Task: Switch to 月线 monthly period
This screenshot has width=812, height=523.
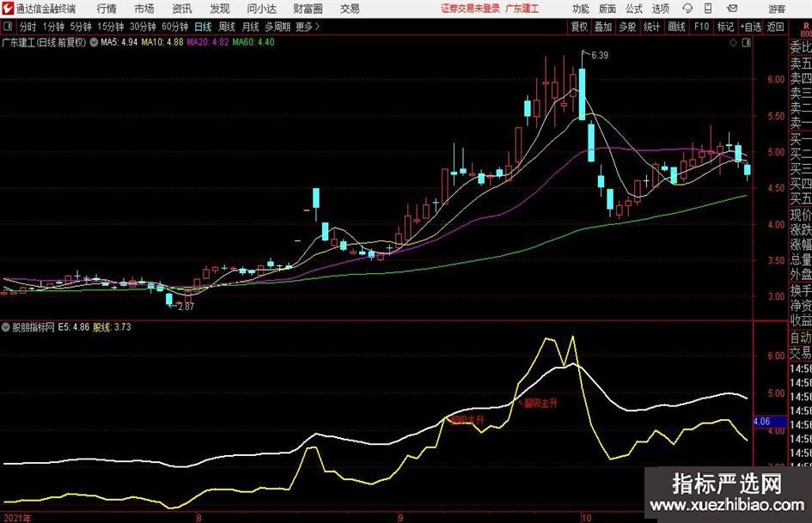Action: click(x=250, y=27)
